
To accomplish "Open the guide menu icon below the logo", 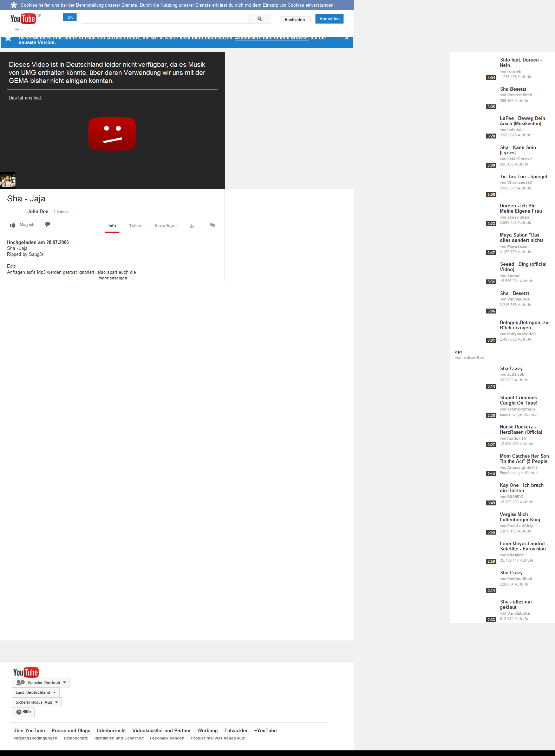I will pyautogui.click(x=19, y=30).
